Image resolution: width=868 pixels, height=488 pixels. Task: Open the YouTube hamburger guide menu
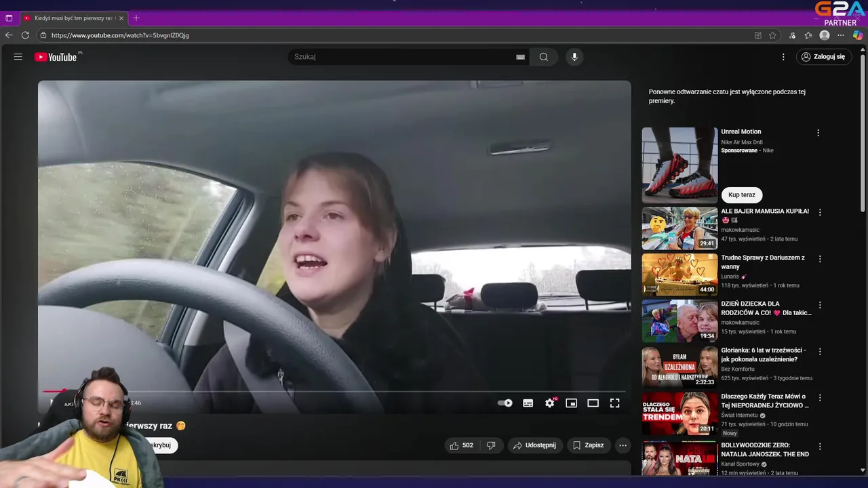pyautogui.click(x=18, y=57)
